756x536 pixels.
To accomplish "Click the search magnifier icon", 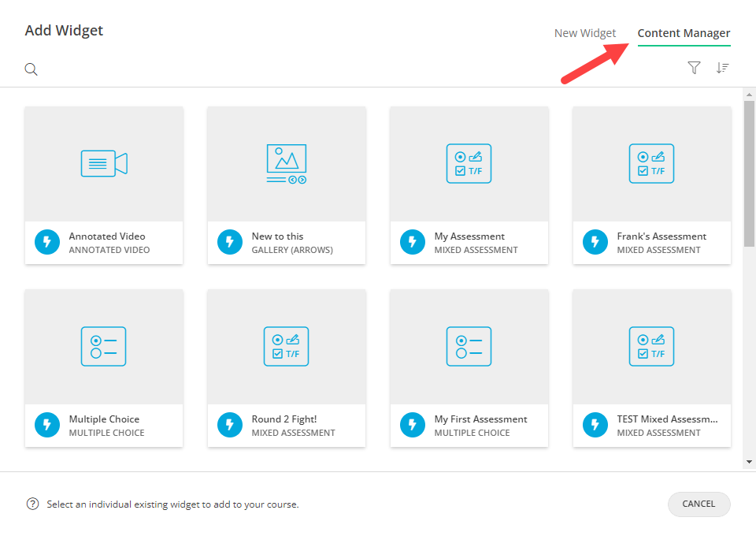I will [x=31, y=69].
